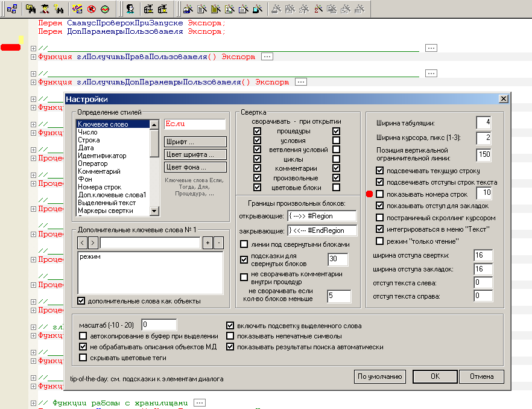Click the green checkmark circle toolbar icon

105,8
